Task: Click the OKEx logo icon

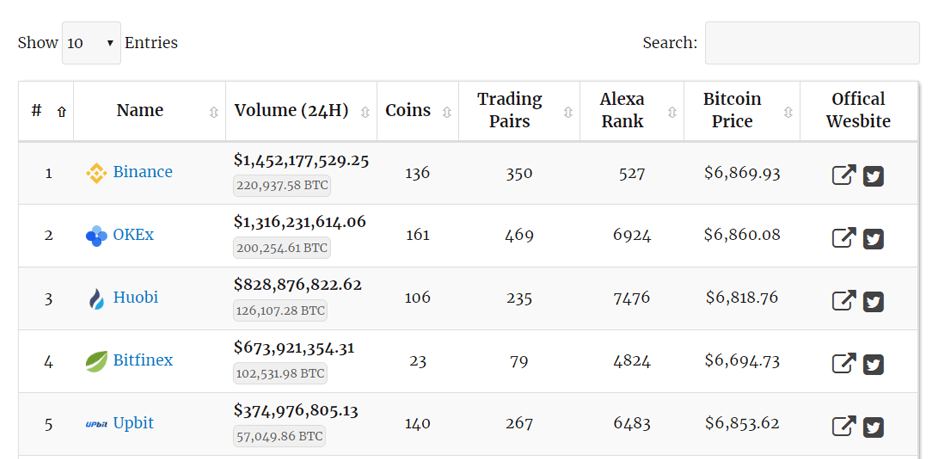Action: coord(97,235)
